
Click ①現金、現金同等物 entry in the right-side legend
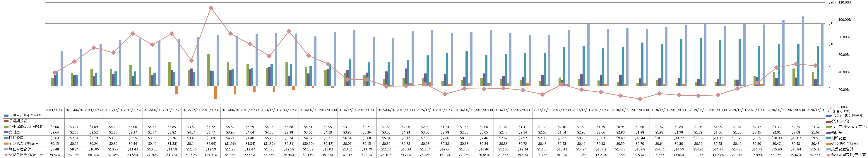point(847,115)
